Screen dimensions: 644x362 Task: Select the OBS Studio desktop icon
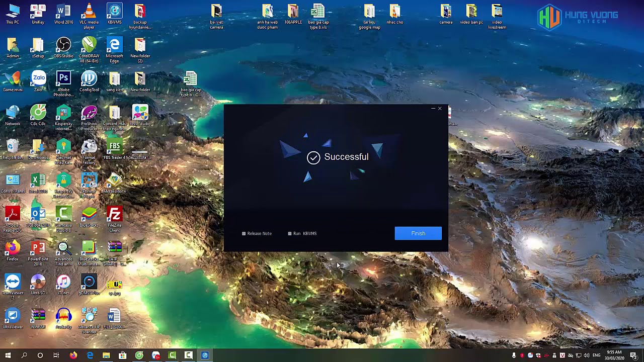[x=63, y=48]
